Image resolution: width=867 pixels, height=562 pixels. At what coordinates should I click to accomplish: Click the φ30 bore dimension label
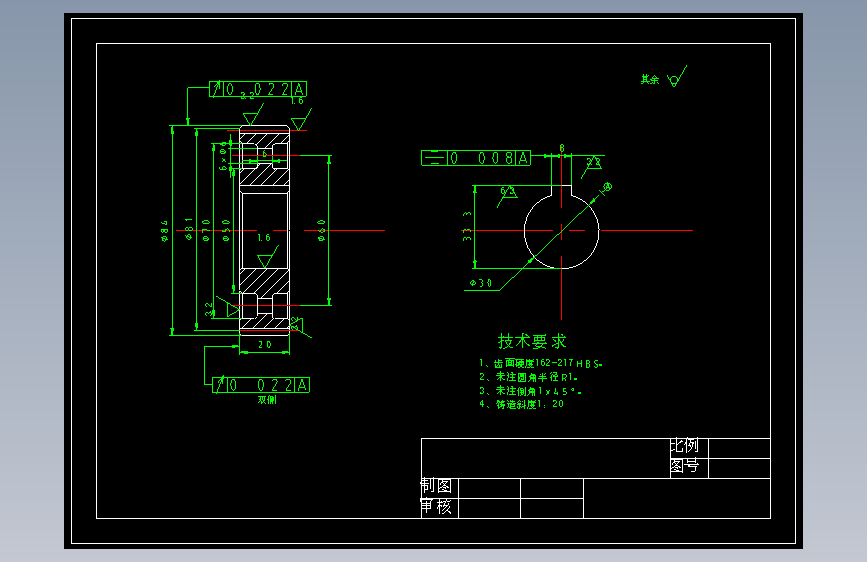click(481, 283)
